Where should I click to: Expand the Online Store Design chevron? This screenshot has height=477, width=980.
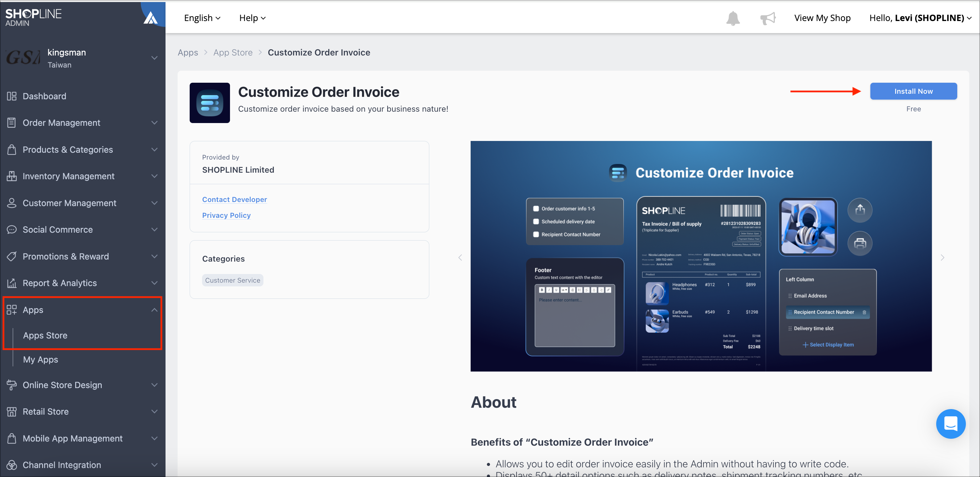[154, 385]
